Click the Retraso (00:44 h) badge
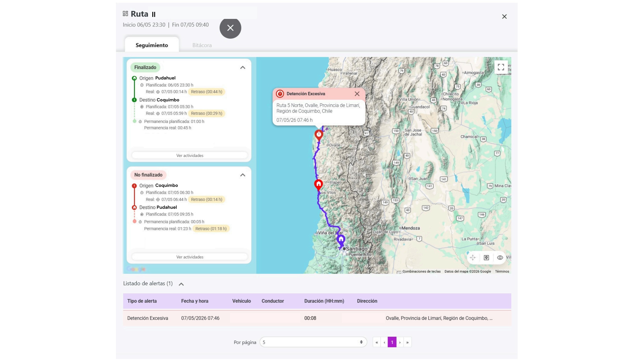The image size is (644, 362). tap(206, 92)
